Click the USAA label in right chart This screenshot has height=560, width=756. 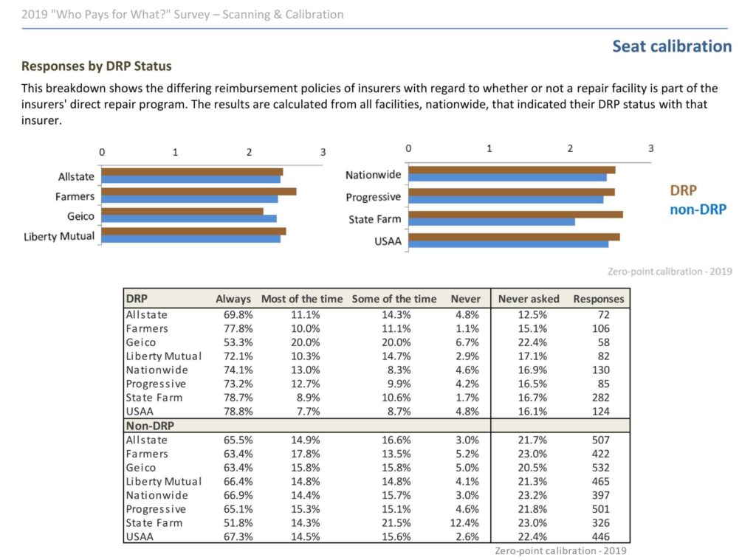(388, 241)
